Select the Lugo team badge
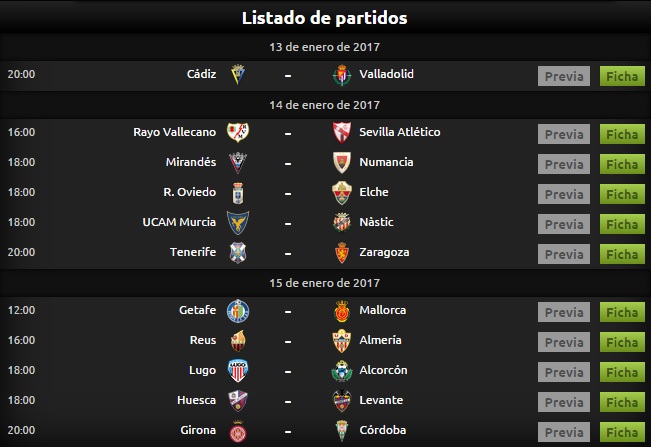Image resolution: width=651 pixels, height=447 pixels. coord(238,371)
